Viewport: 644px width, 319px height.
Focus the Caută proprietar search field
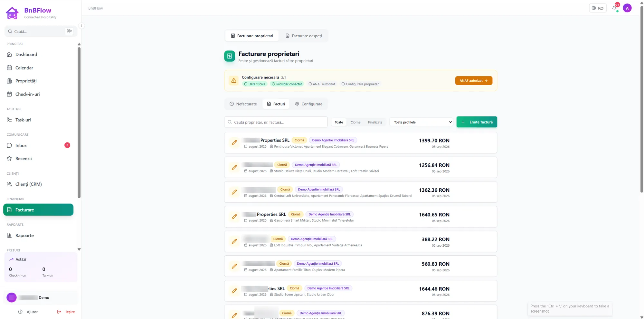276,122
